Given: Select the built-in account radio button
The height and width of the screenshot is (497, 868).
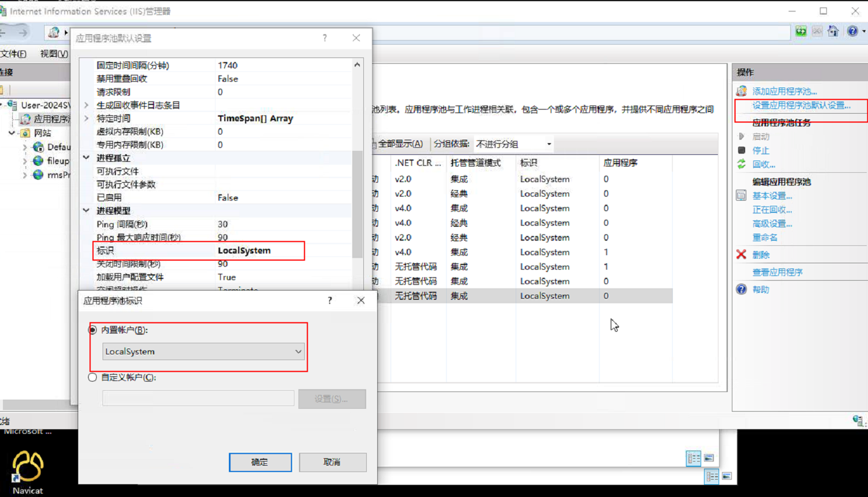Looking at the screenshot, I should pos(93,330).
